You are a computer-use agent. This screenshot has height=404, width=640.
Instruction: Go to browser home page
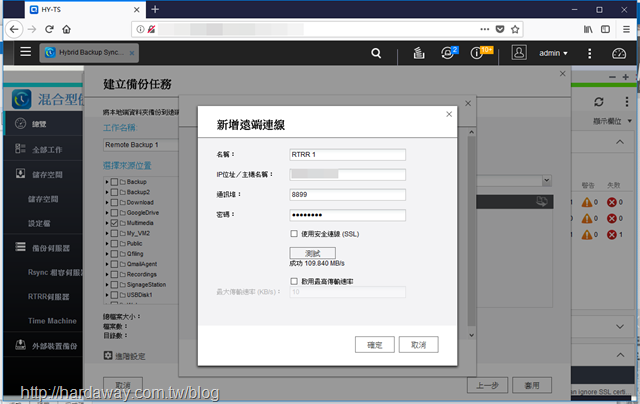pos(67,29)
